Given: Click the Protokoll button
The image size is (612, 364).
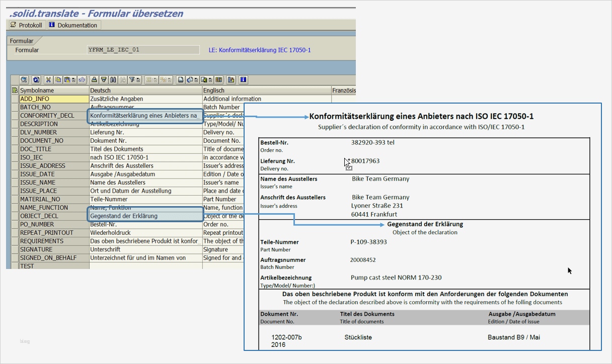Looking at the screenshot, I should pos(26,25).
